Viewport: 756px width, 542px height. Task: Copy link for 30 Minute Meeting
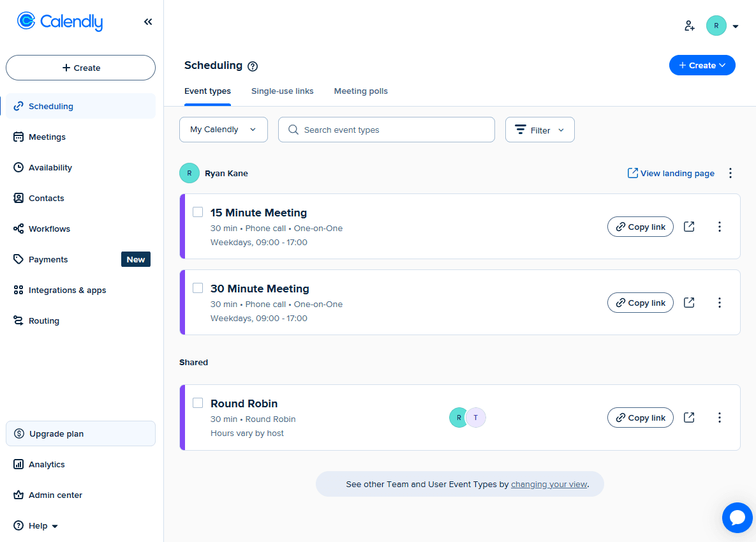pos(641,303)
